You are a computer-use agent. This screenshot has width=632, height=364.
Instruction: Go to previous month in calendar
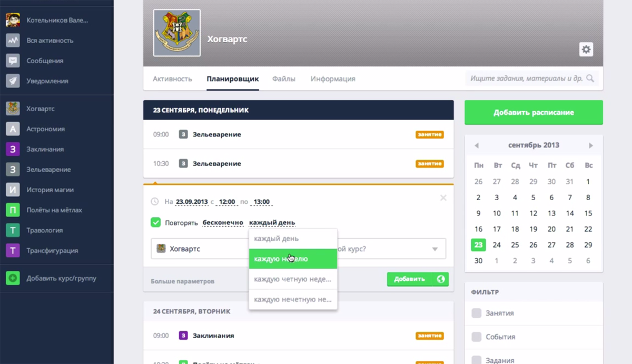(x=477, y=145)
